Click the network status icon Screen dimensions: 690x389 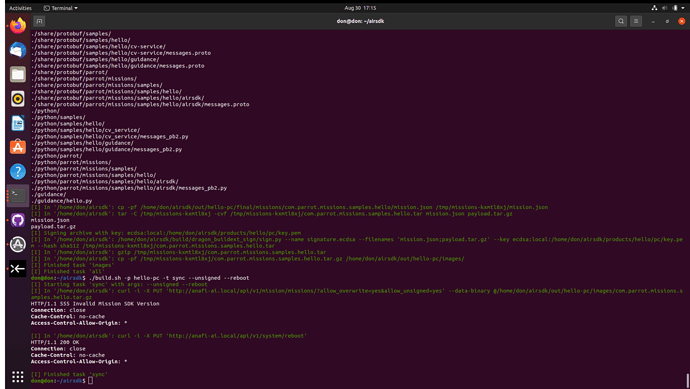[x=654, y=8]
